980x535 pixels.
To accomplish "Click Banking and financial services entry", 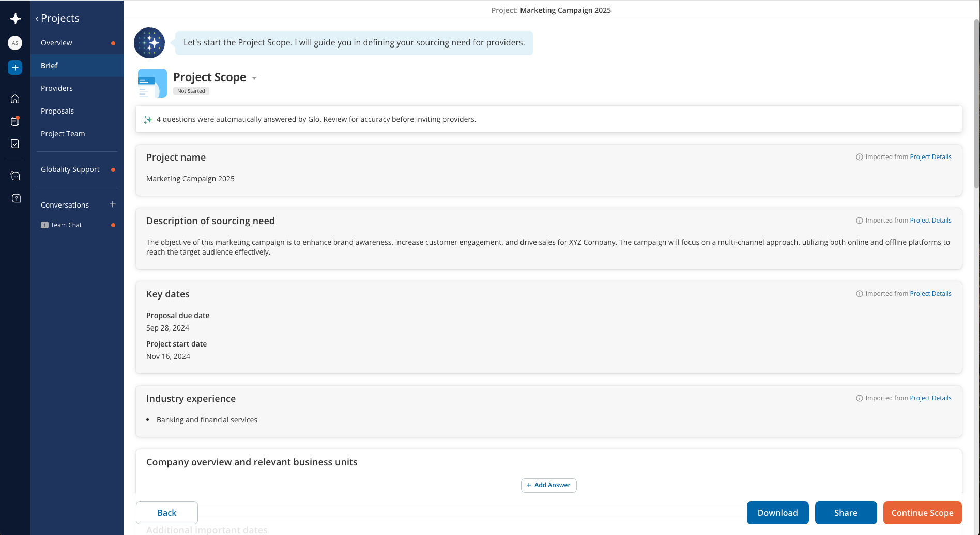I will (207, 420).
